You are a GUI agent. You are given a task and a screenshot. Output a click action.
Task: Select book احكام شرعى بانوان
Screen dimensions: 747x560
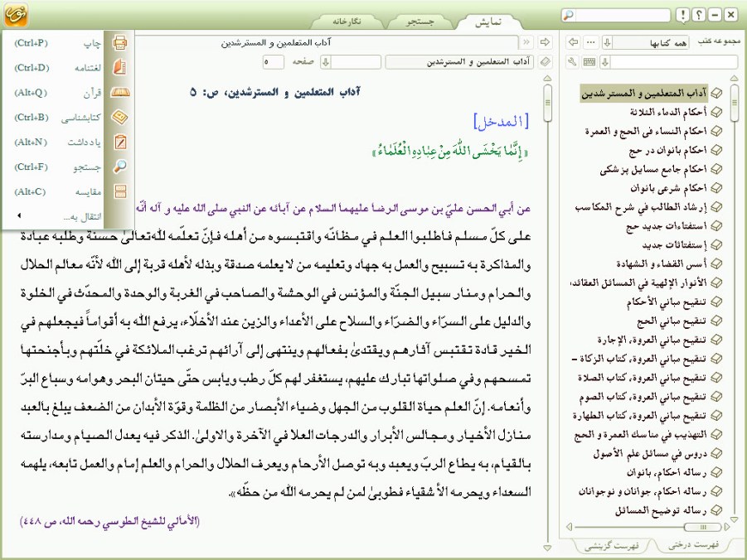click(668, 189)
